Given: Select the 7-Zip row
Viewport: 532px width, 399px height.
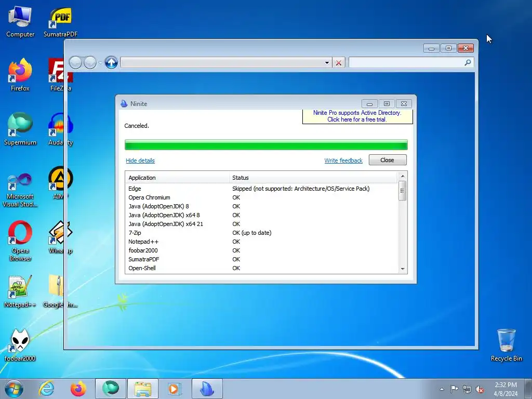Looking at the screenshot, I should click(261, 233).
